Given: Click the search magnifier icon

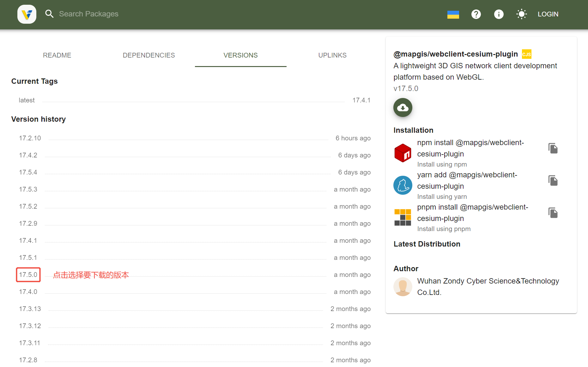Looking at the screenshot, I should click(x=49, y=14).
